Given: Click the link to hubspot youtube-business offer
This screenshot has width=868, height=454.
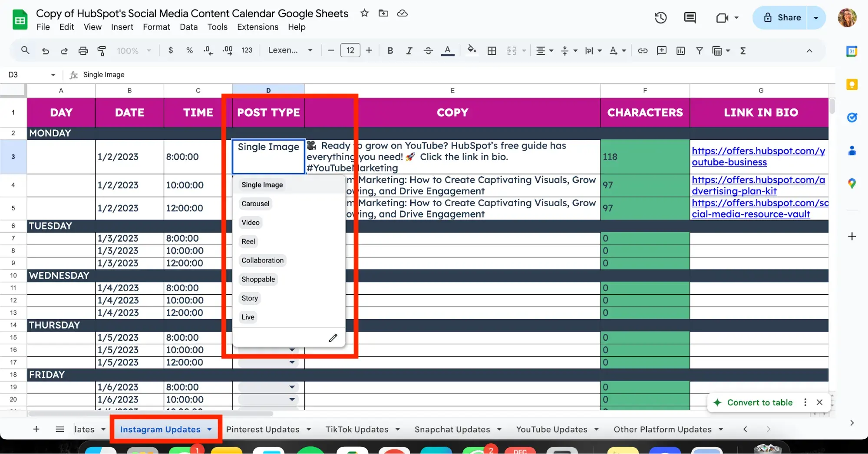Looking at the screenshot, I should 759,156.
